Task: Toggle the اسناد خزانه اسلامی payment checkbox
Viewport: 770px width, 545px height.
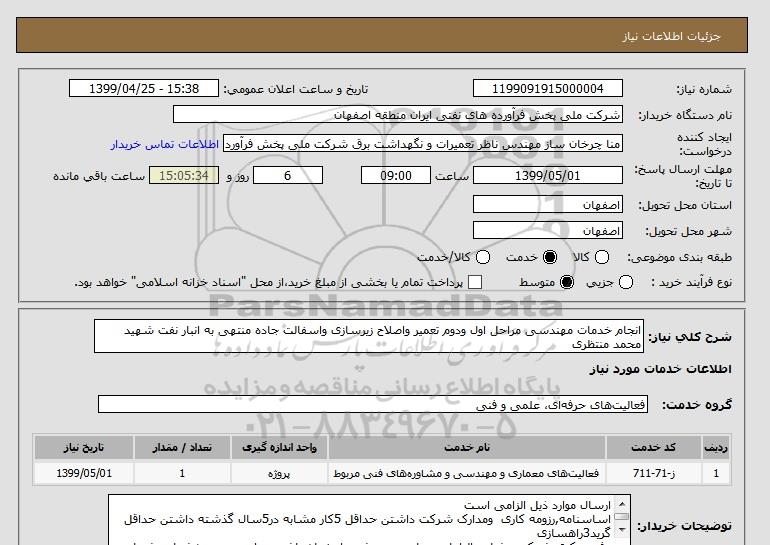Action: click(x=475, y=282)
